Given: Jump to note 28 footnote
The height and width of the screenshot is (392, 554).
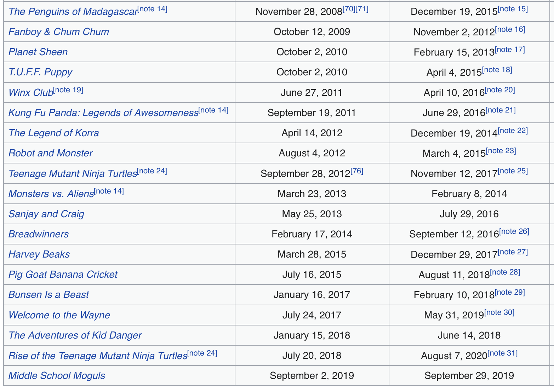Looking at the screenshot, I should coord(505,272).
